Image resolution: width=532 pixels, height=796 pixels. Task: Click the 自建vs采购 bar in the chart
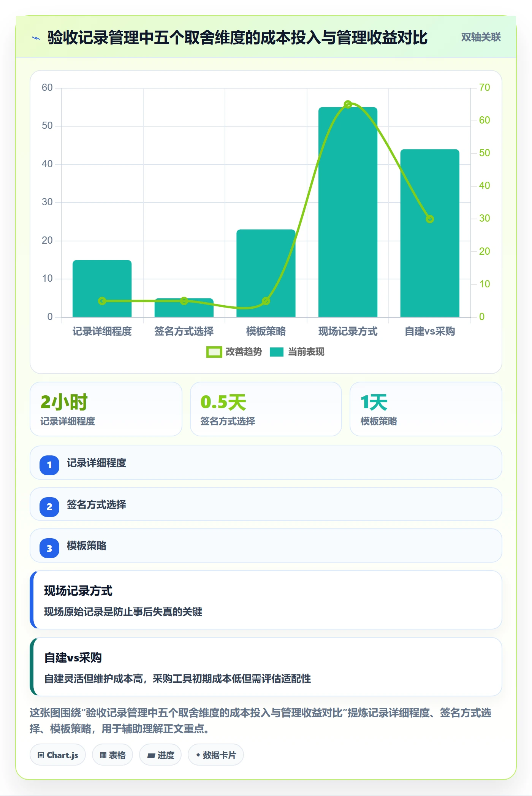tap(430, 233)
